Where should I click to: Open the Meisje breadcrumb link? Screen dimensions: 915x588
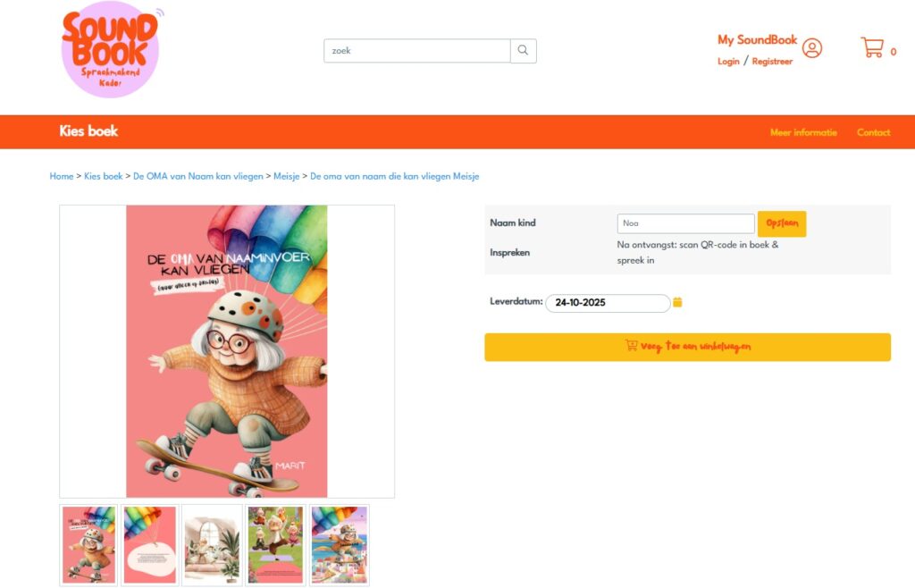coord(287,176)
